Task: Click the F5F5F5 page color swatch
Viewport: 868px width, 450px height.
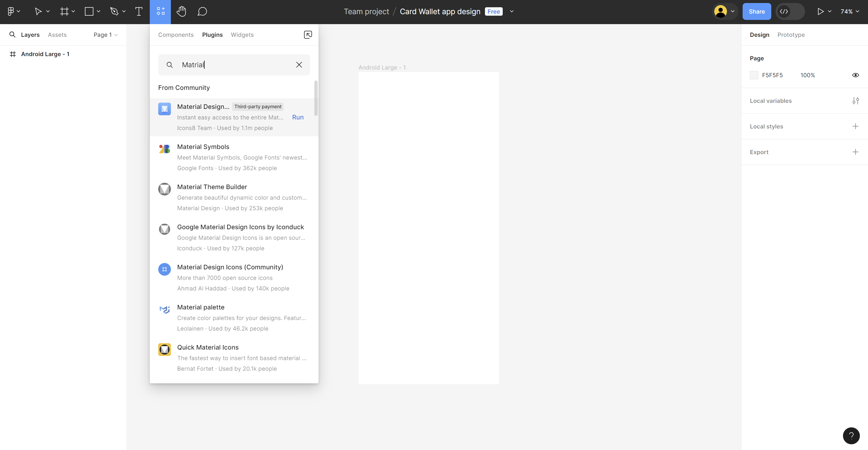Action: tap(754, 75)
